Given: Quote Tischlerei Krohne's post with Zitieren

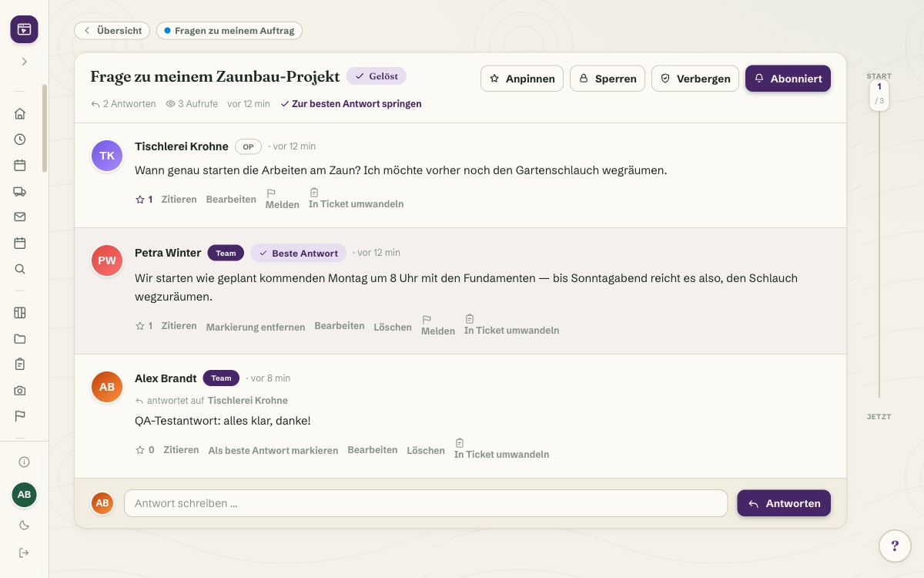Looking at the screenshot, I should click(179, 199).
